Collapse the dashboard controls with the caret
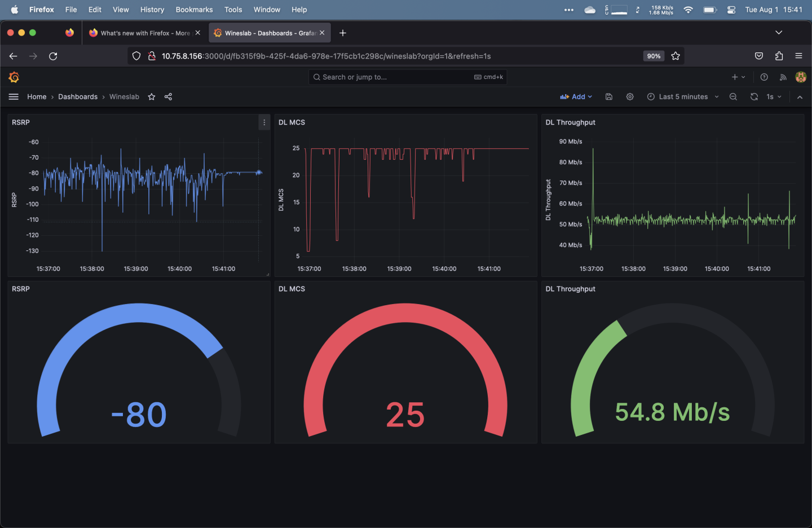This screenshot has width=812, height=528. pos(800,96)
